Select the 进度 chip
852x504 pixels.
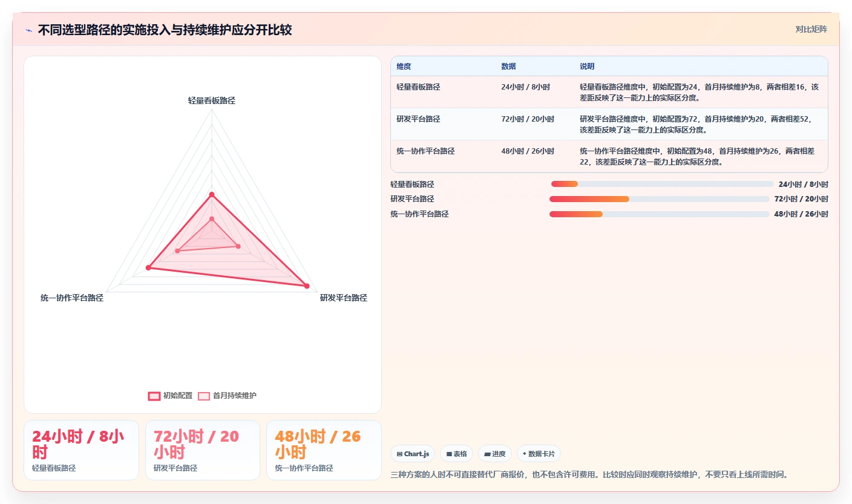[494, 454]
